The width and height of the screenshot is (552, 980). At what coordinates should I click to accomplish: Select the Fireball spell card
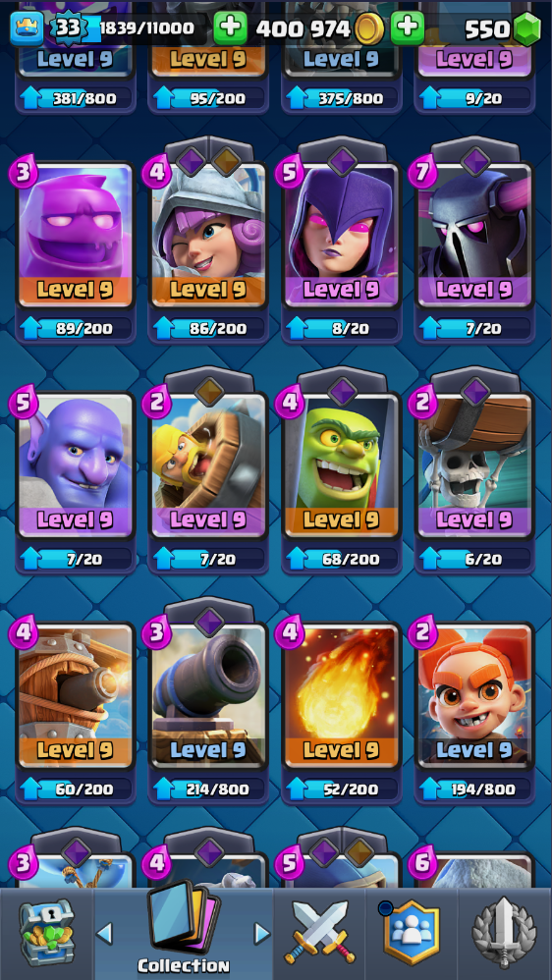point(341,696)
